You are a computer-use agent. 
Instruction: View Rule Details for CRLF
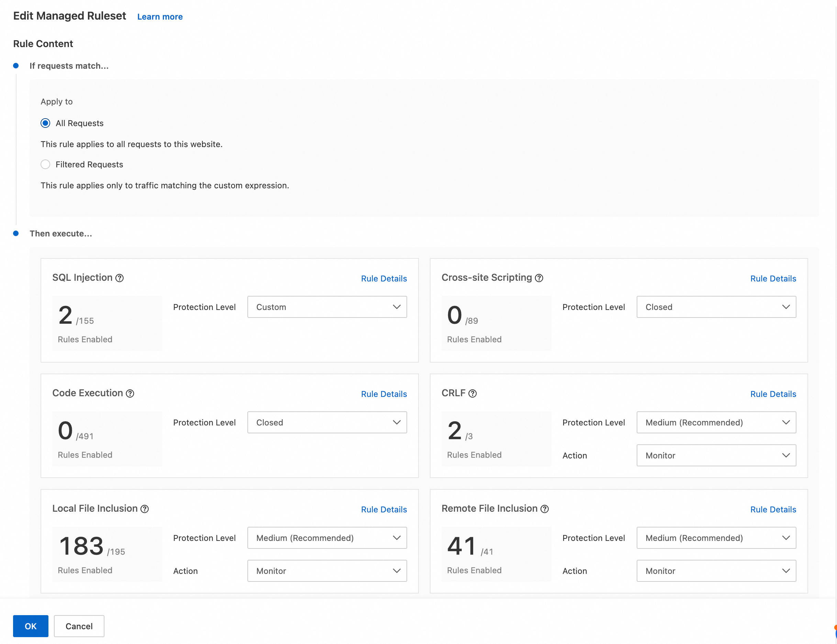point(773,394)
